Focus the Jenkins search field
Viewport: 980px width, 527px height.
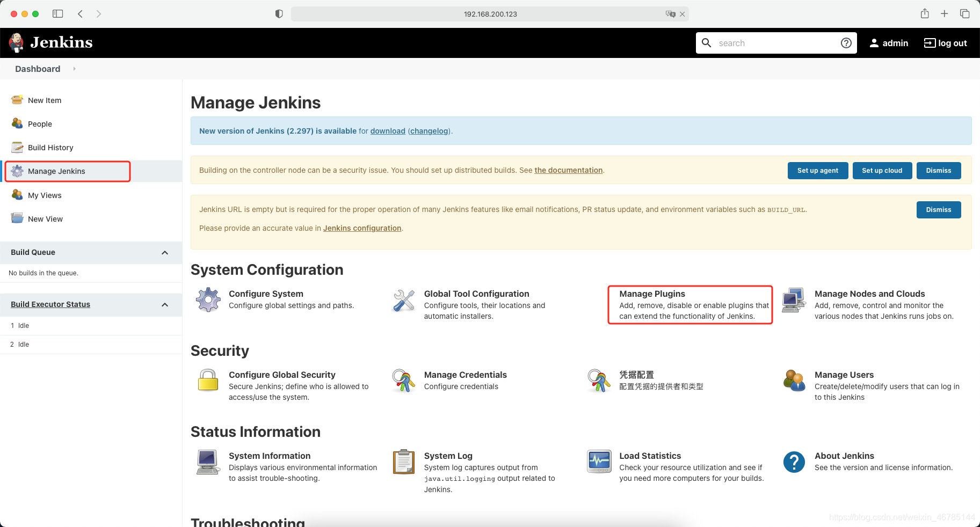[x=776, y=43]
